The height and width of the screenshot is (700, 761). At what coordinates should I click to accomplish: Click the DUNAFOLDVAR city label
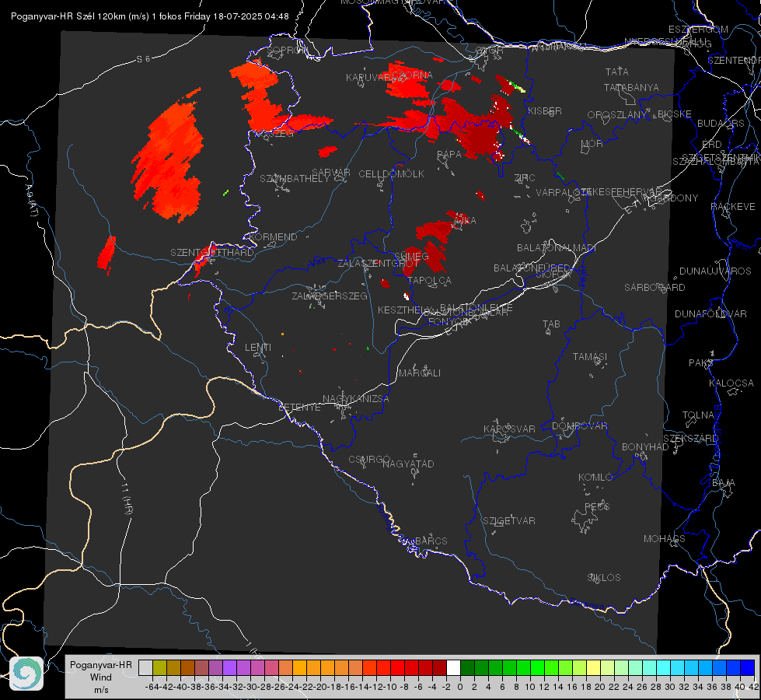click(x=710, y=313)
